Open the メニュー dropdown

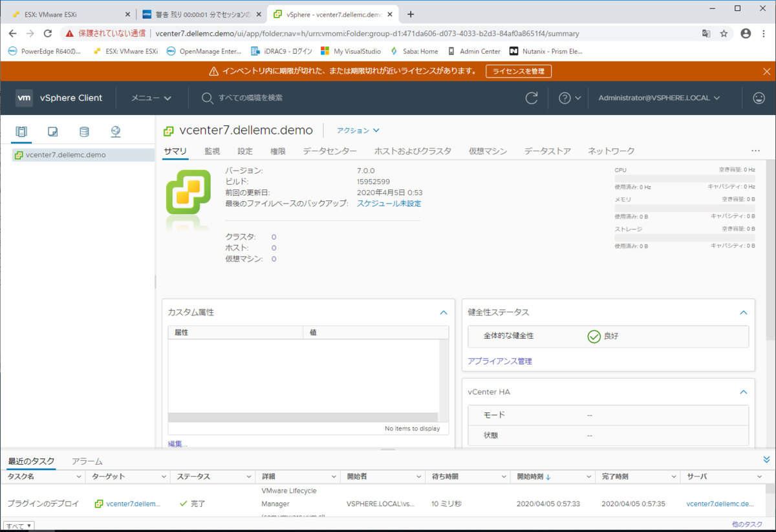coord(151,98)
